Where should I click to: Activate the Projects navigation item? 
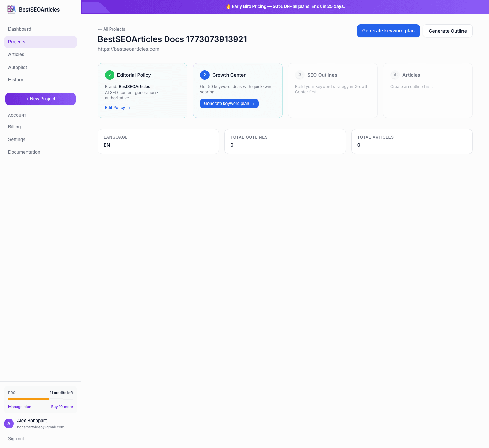point(17,42)
